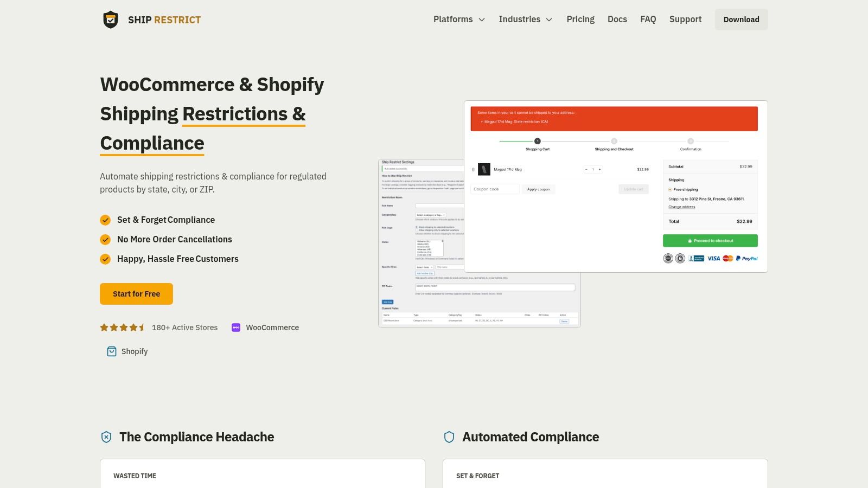Select the Free shipping radio button
Viewport: 868px width, 488px height.
670,190
